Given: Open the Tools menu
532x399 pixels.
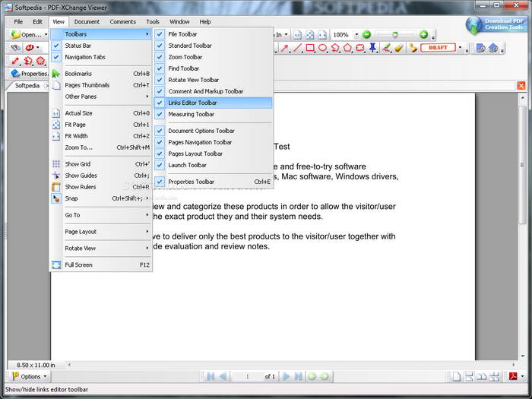Looking at the screenshot, I should [x=153, y=22].
